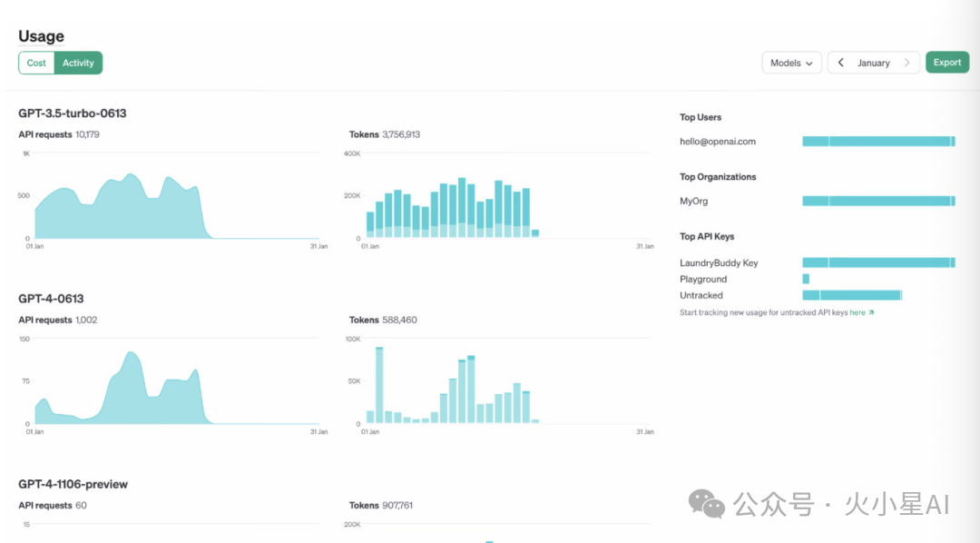Click the GPT-3.5-turbo-0613 API requests area chart

tap(118, 209)
